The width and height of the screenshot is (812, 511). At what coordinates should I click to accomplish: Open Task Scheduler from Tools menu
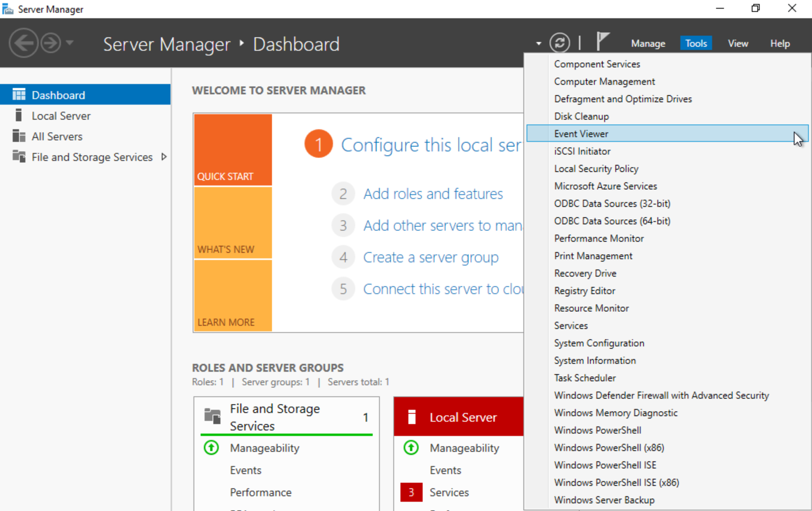coord(667,378)
